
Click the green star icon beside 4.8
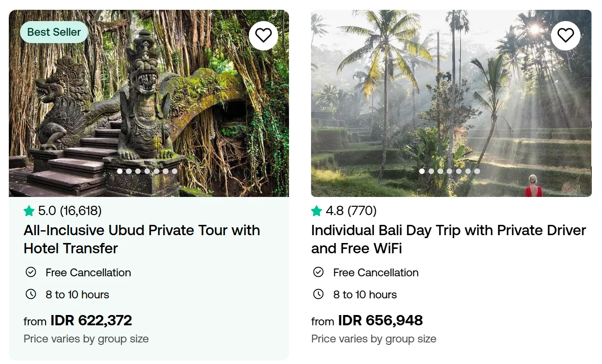click(x=316, y=211)
